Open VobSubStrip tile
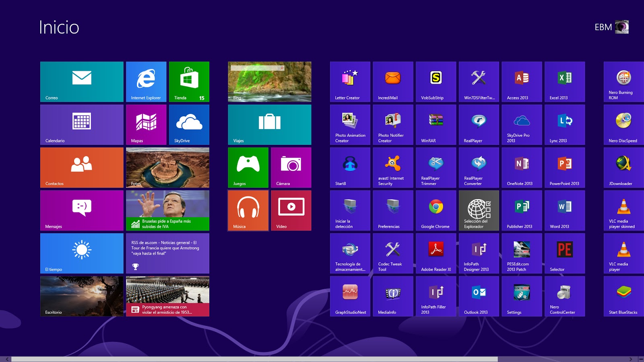Screen dimensions: 644x362 tap(436, 82)
